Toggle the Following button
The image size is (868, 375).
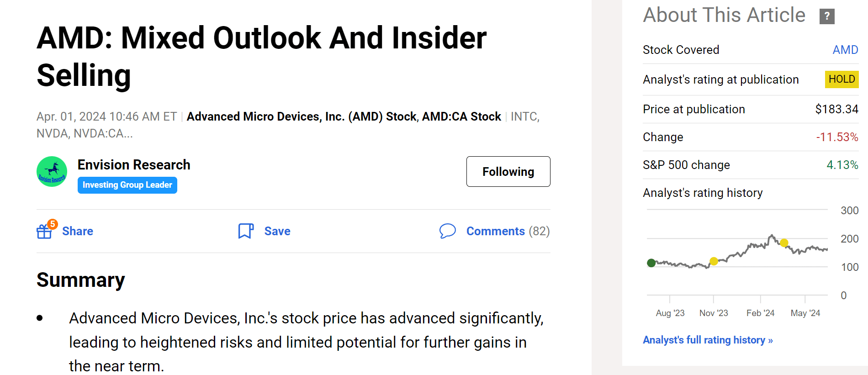tap(508, 172)
